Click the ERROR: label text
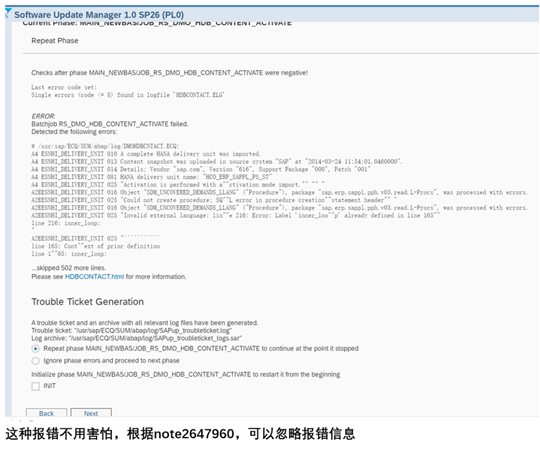The image size is (540, 451). [43, 116]
